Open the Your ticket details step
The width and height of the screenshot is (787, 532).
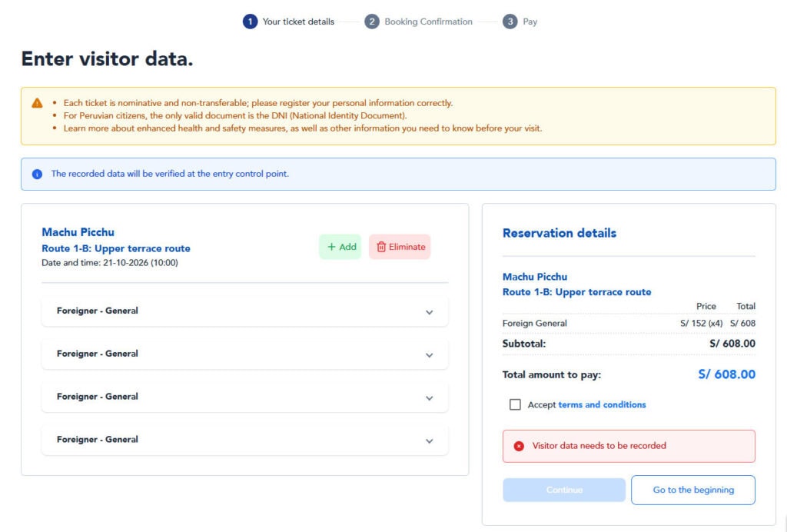pos(298,22)
